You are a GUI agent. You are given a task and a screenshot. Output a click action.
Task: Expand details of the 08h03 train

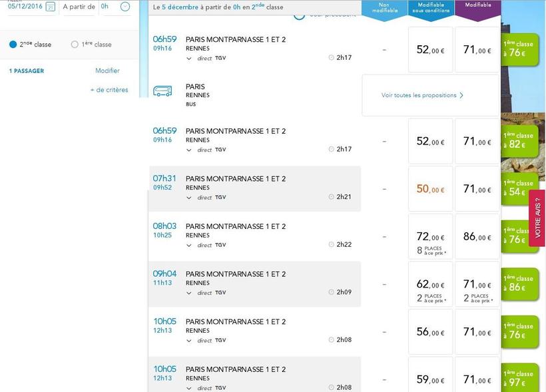click(189, 246)
